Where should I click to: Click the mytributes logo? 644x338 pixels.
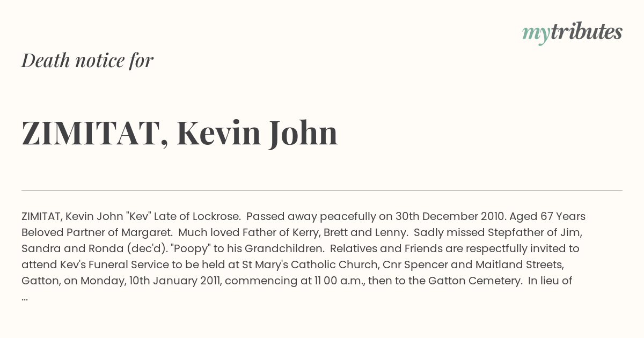572,33
